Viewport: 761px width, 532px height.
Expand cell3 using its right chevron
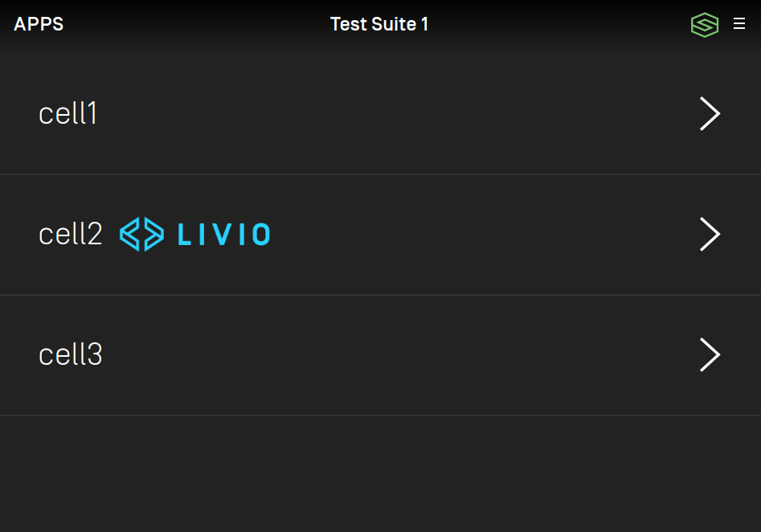coord(710,354)
